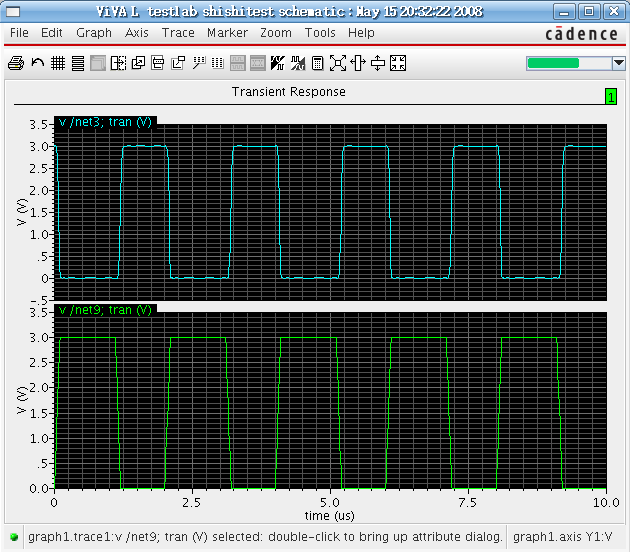Expand the green color dropdown arrow
This screenshot has height=552, width=630.
pyautogui.click(x=619, y=63)
